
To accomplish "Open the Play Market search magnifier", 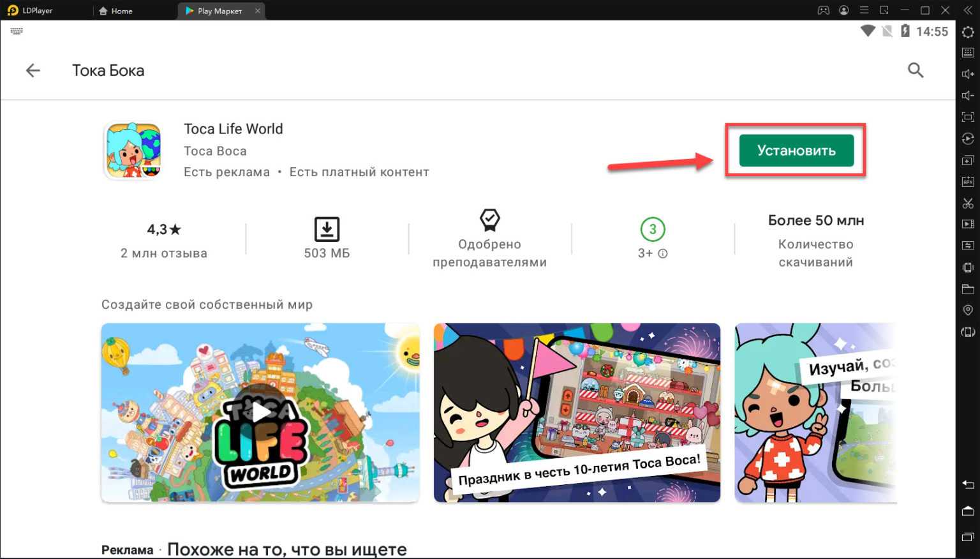I will [x=916, y=70].
